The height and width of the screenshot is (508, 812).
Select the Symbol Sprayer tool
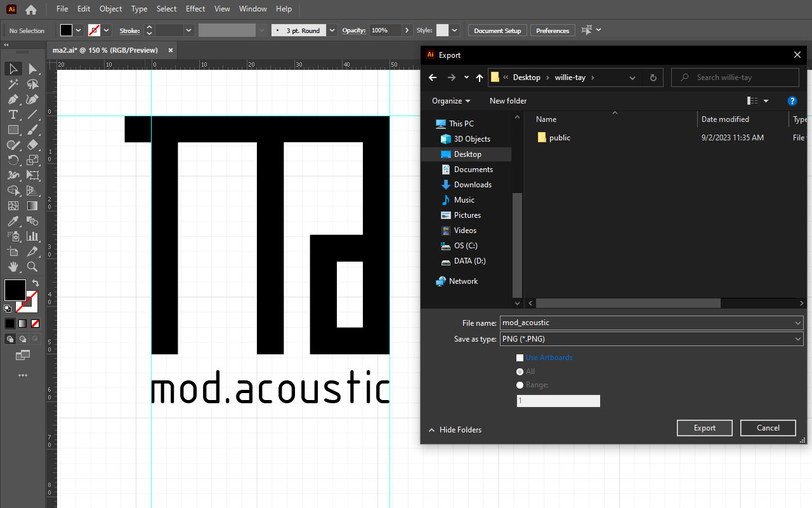pos(13,236)
